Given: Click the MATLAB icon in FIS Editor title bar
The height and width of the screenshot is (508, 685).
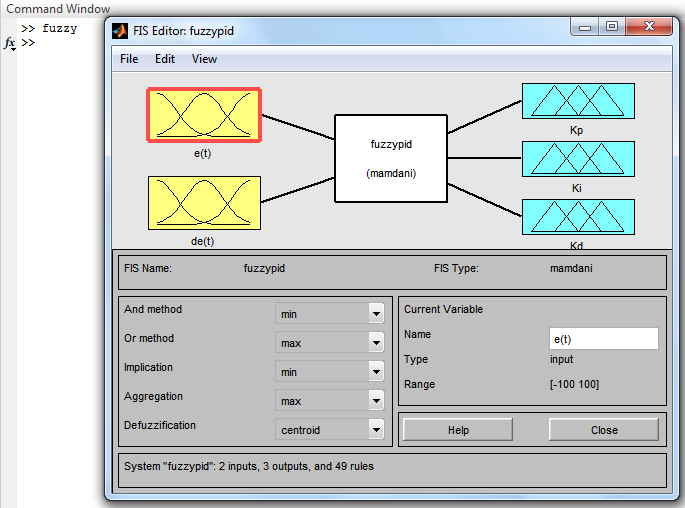Looking at the screenshot, I should pos(120,30).
